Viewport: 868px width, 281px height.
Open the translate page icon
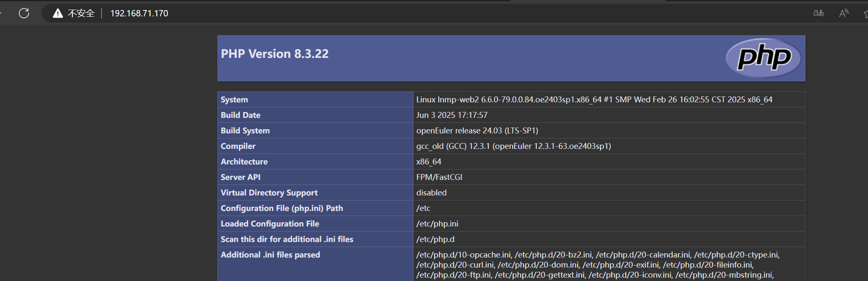[x=818, y=13]
